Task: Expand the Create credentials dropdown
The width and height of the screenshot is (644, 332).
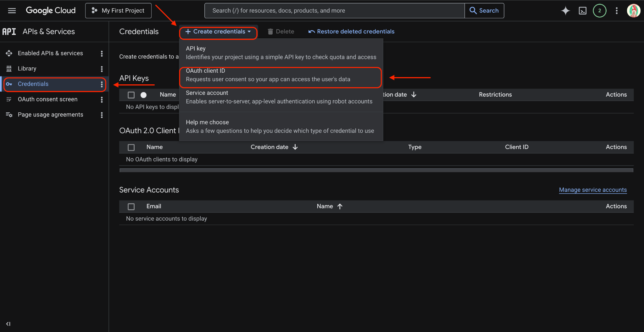Action: (x=218, y=31)
